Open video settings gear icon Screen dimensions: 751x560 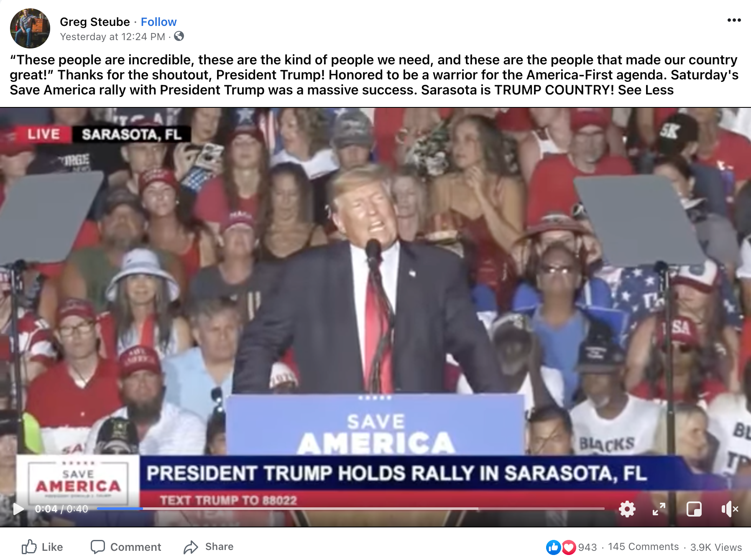(627, 509)
